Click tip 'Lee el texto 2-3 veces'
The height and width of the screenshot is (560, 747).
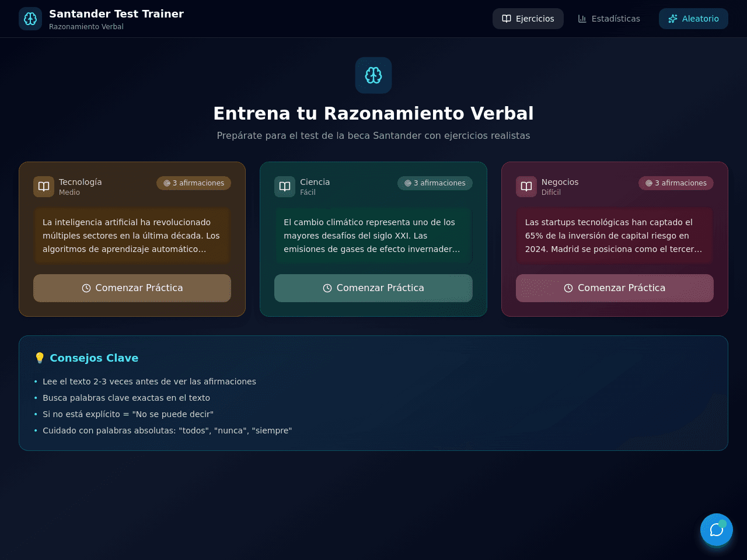click(x=149, y=381)
